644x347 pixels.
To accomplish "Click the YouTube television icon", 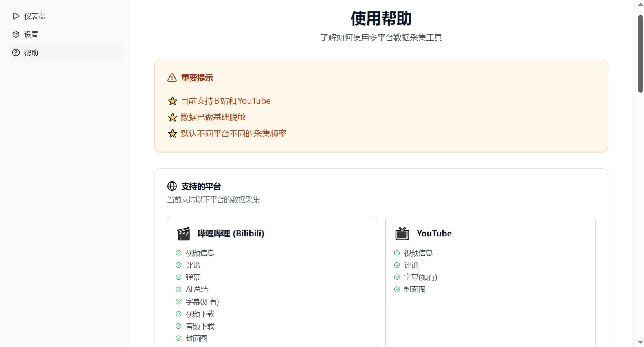I will click(402, 234).
